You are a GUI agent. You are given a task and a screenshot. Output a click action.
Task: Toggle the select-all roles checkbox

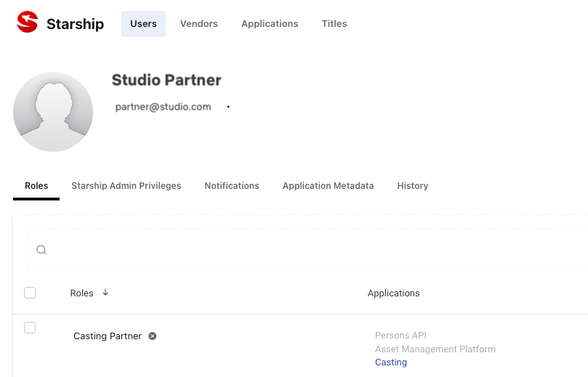(x=30, y=293)
